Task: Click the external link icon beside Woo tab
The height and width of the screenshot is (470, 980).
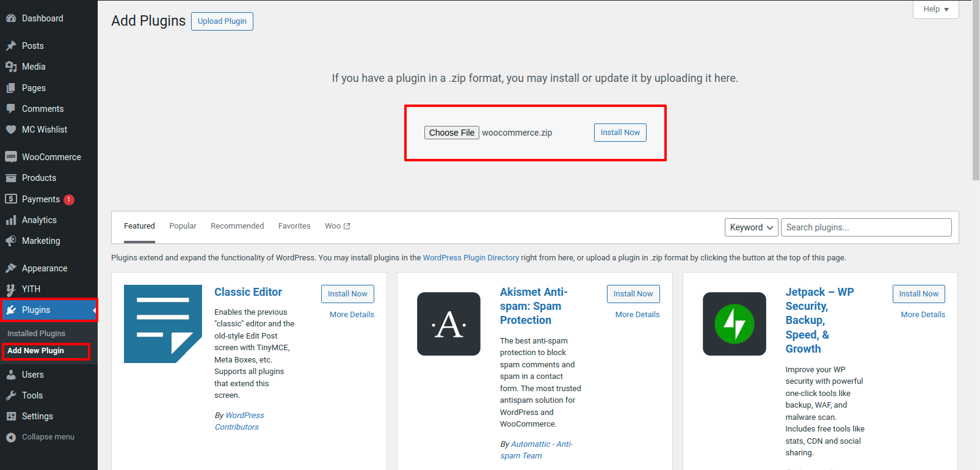Action: tap(347, 226)
